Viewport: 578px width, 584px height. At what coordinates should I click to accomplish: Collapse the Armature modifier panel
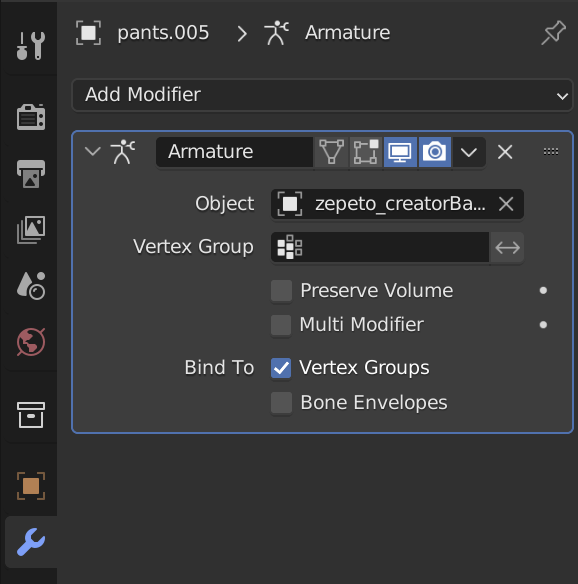[x=92, y=152]
